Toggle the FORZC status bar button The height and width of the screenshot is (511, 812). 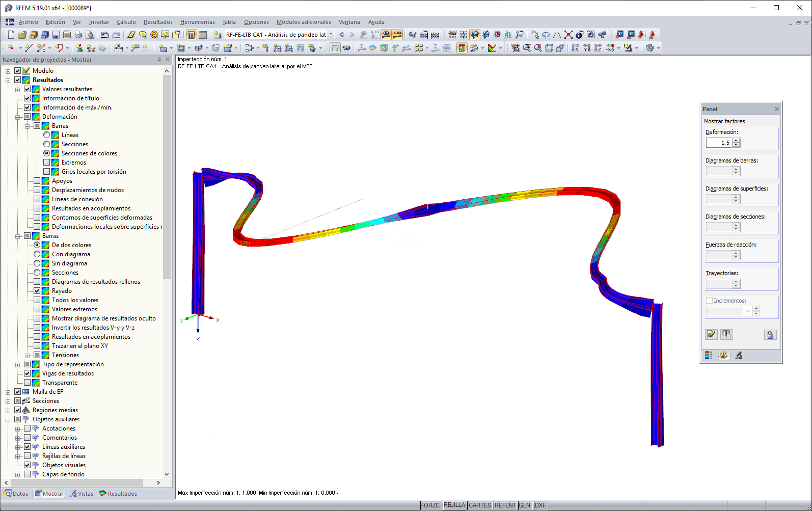pyautogui.click(x=430, y=505)
